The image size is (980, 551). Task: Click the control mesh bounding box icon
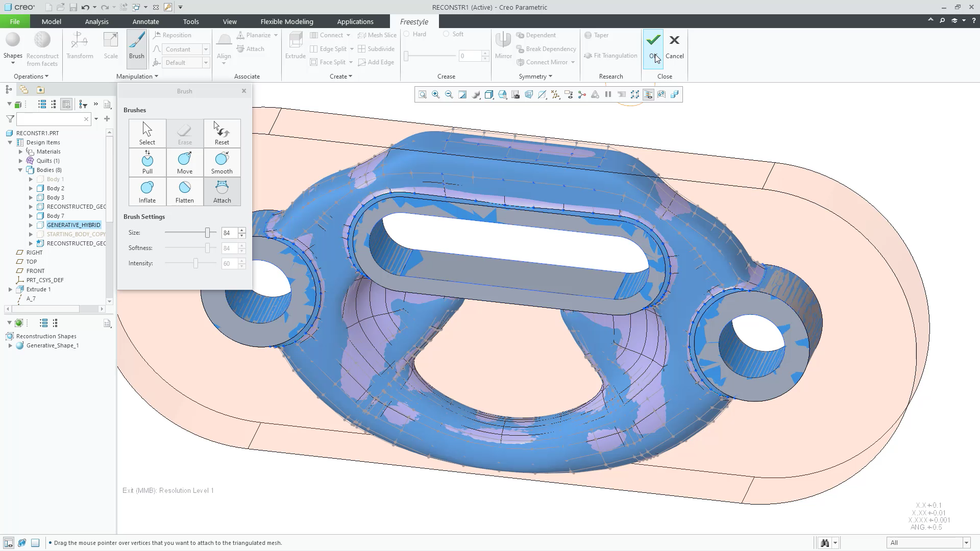[x=635, y=94]
